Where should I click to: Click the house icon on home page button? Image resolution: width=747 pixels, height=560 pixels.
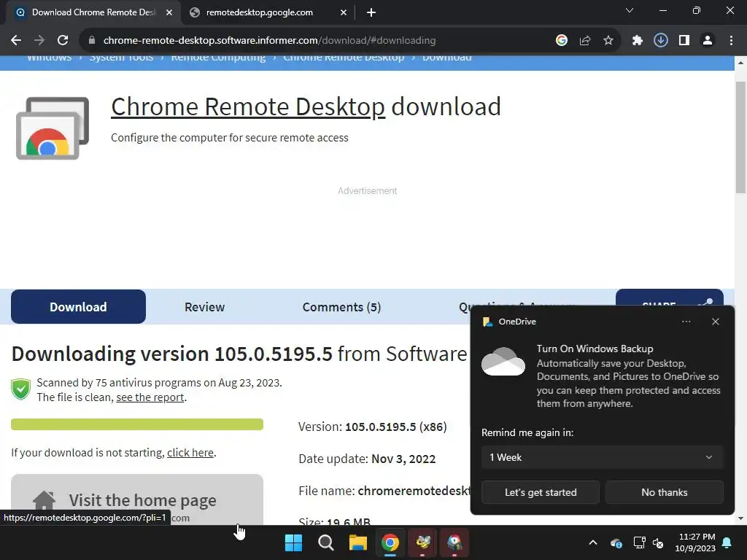[44, 501]
